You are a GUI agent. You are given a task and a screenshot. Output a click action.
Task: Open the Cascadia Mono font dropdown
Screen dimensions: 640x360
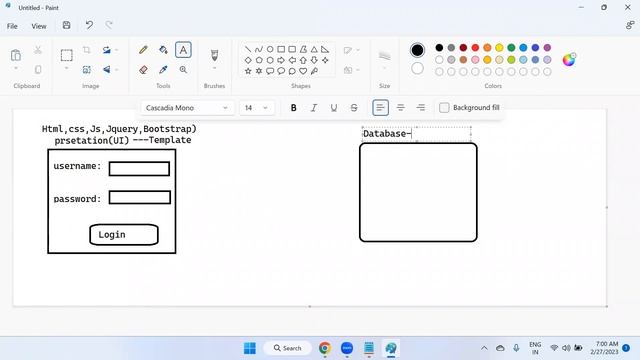pos(188,108)
